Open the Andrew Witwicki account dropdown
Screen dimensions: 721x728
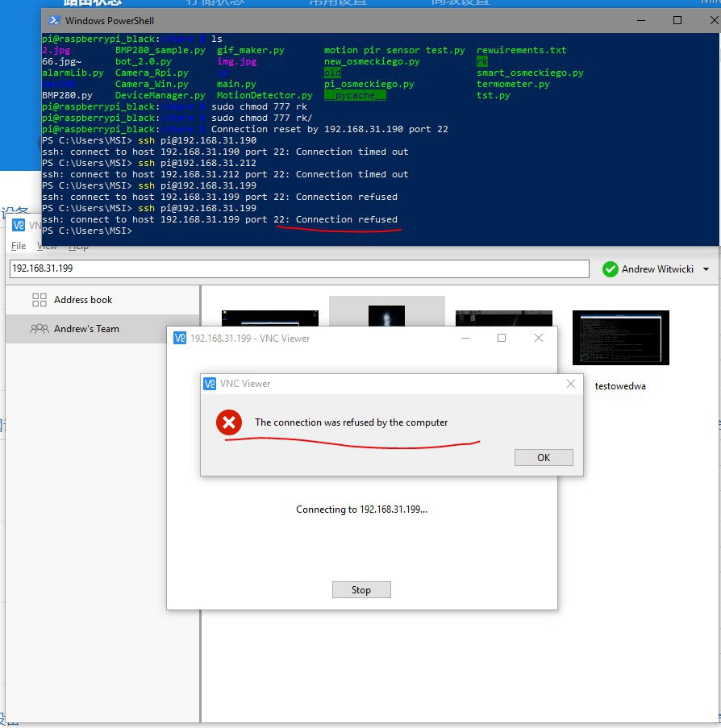click(x=706, y=269)
